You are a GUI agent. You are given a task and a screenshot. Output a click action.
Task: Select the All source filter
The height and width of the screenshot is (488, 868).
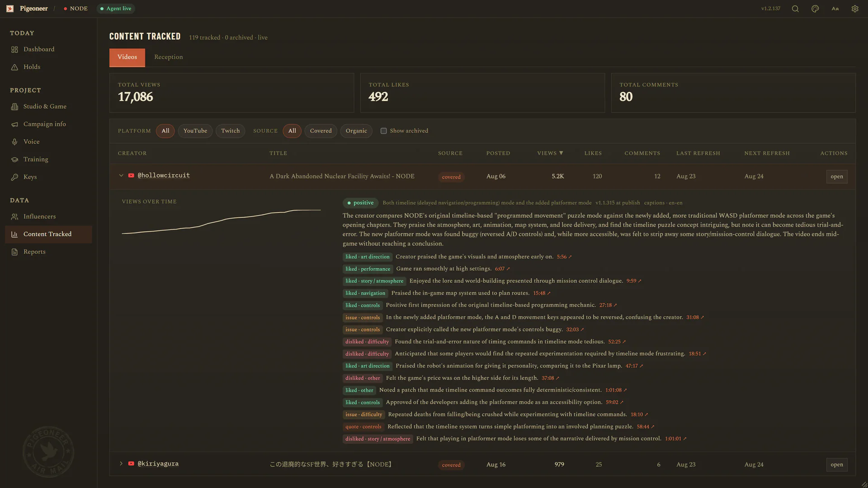point(292,131)
